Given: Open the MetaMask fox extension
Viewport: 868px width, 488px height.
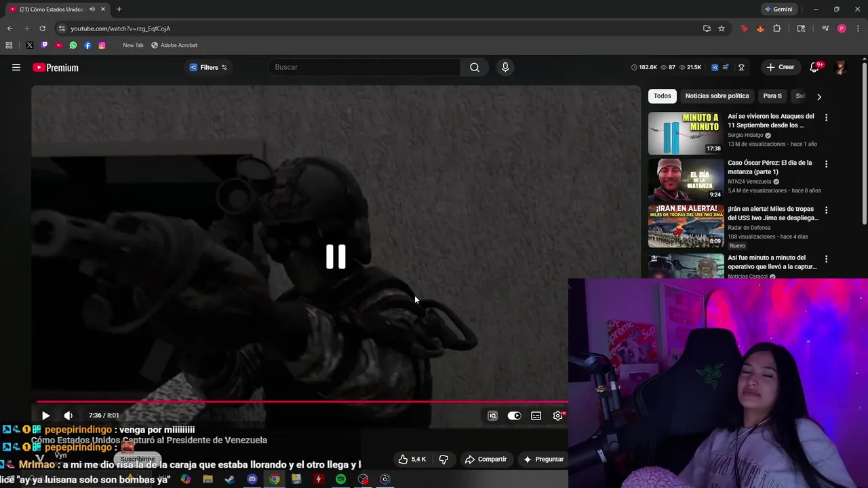Looking at the screenshot, I should [760, 28].
